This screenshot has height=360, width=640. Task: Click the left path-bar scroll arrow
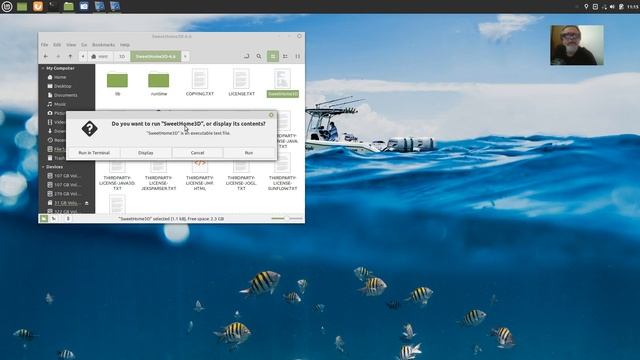click(83, 56)
